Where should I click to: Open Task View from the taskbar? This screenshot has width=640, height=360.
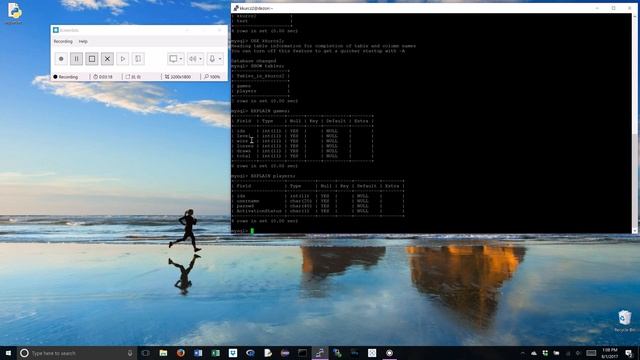pyautogui.click(x=146, y=353)
